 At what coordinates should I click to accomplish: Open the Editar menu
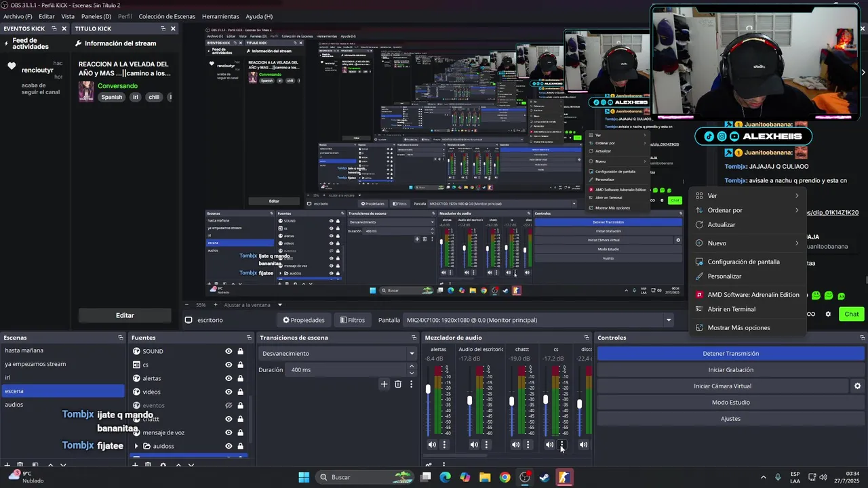pyautogui.click(x=47, y=16)
